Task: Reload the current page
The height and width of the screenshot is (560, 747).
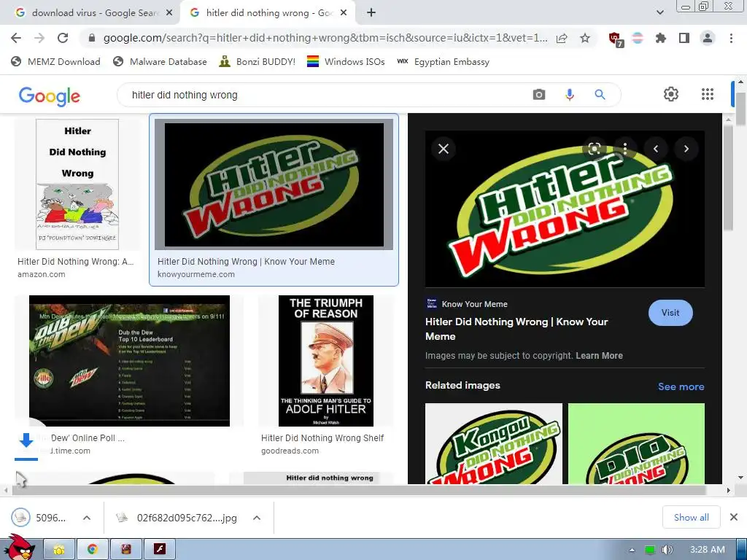Action: (63, 38)
